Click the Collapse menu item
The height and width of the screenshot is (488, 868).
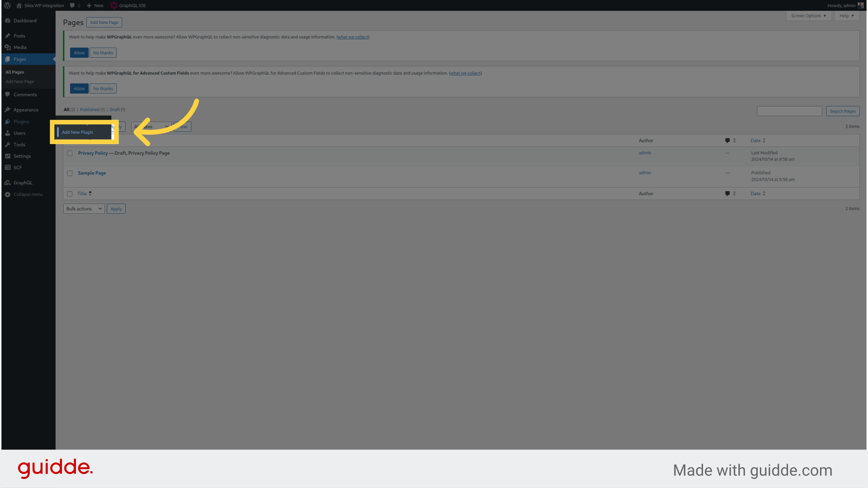click(x=28, y=194)
